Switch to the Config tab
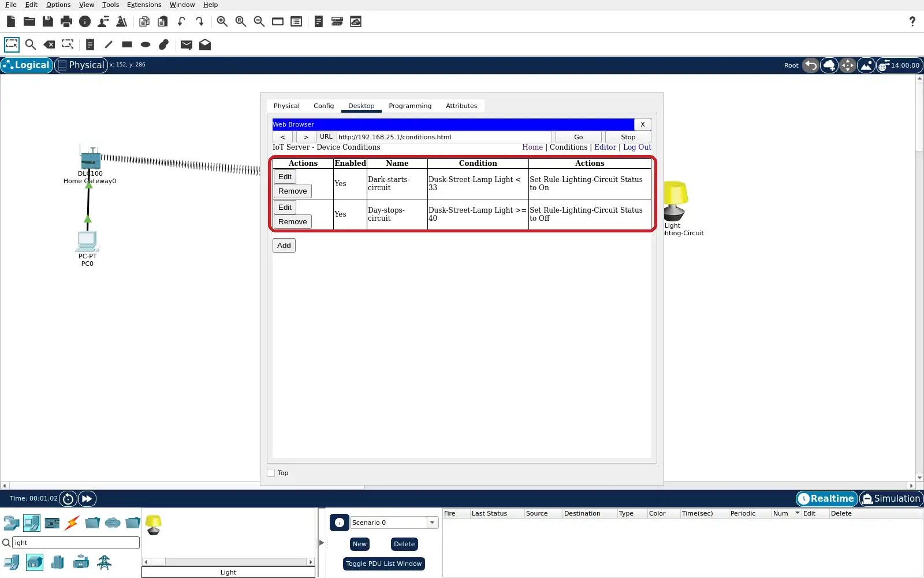Image resolution: width=924 pixels, height=578 pixels. point(323,106)
